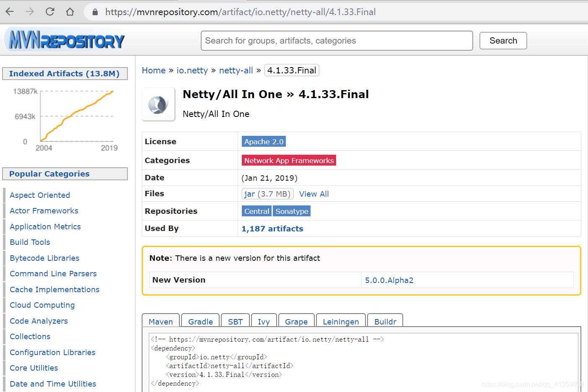Switch to the Maven tab

click(x=161, y=321)
